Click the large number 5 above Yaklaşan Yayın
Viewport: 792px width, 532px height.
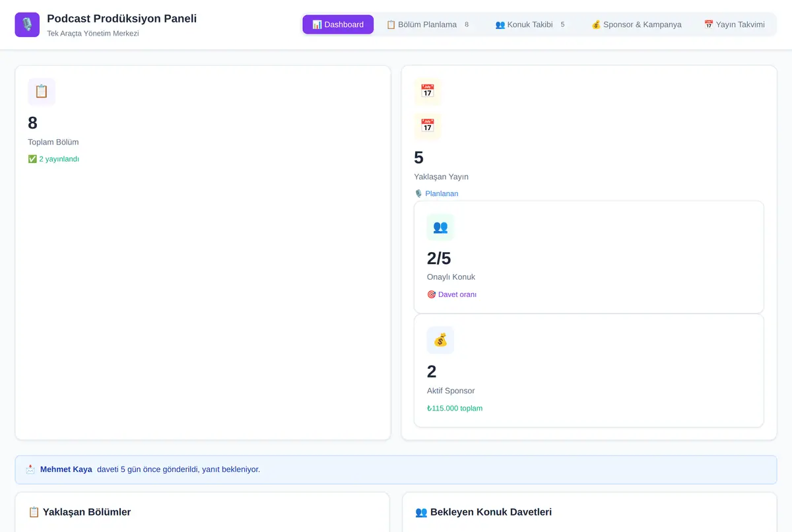coord(419,158)
